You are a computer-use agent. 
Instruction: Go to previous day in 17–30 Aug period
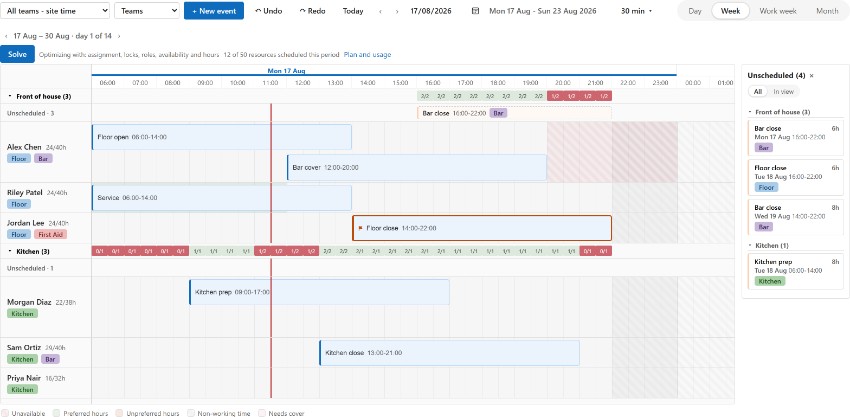6,36
